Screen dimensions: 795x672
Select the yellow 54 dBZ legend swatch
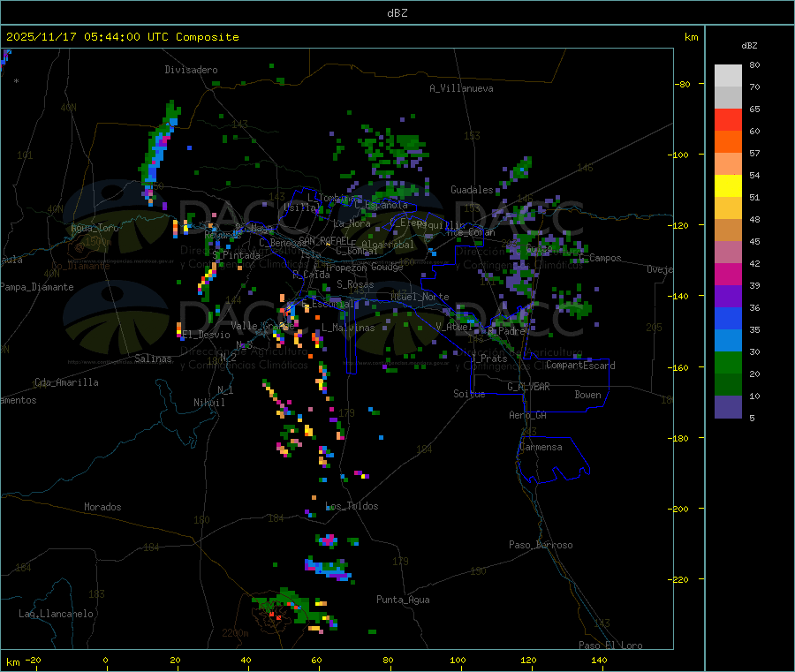[728, 186]
